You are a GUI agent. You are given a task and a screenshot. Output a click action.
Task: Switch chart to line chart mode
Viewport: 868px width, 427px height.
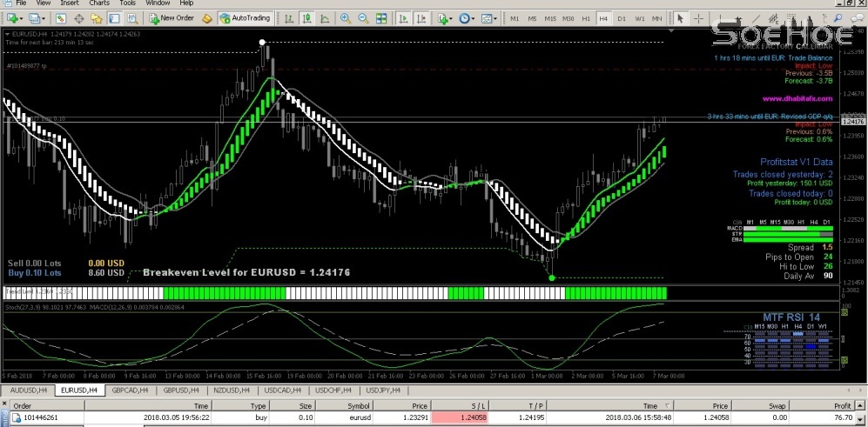point(323,17)
